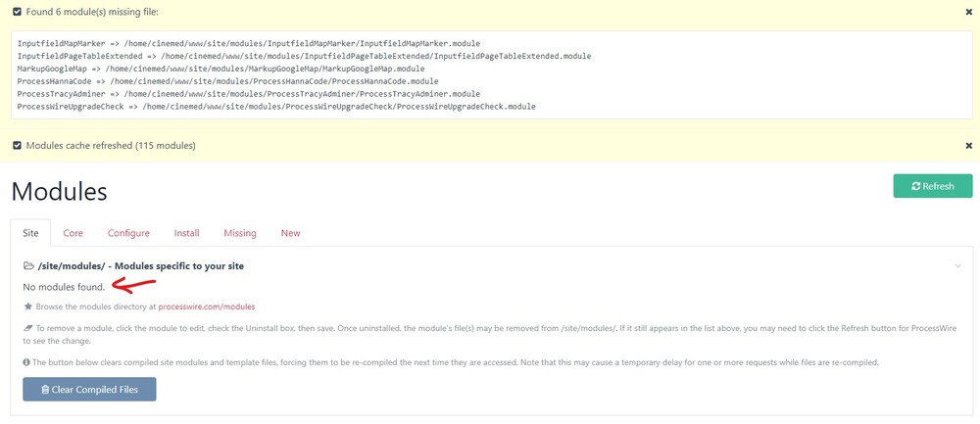Click check icon beside "Modules cache refreshed"

pyautogui.click(x=18, y=146)
